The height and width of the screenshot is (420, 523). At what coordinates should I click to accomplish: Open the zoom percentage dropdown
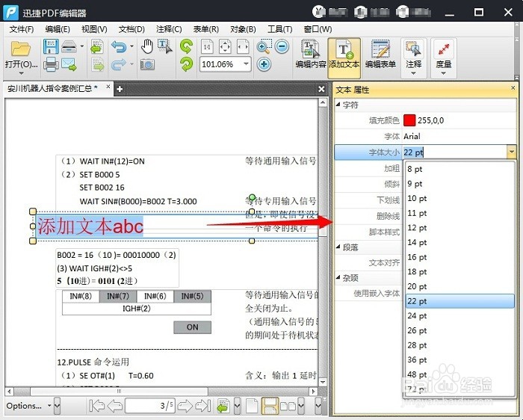point(246,64)
